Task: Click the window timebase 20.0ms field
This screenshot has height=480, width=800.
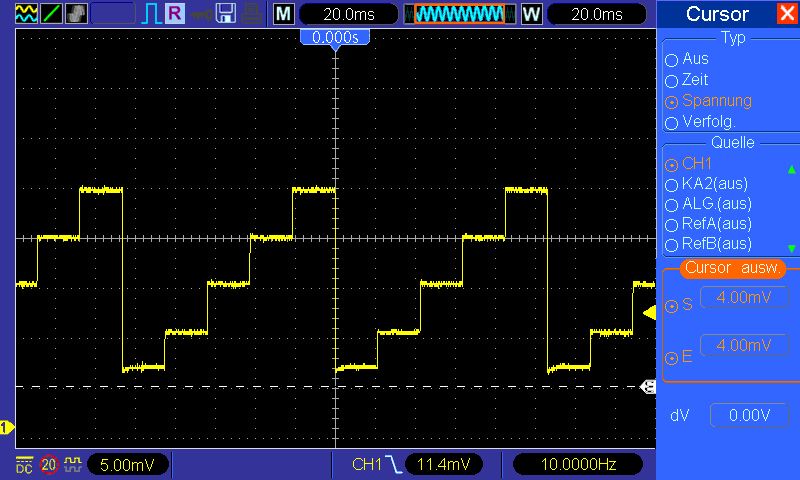Action: point(596,14)
